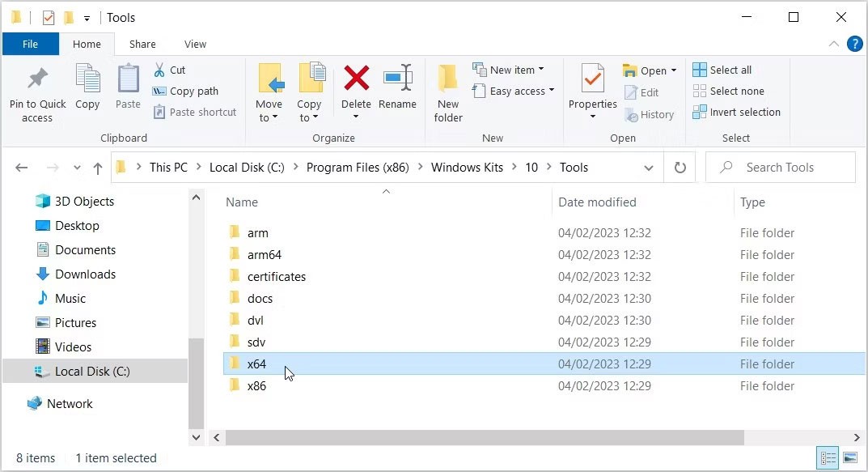Switch to large icons view in status bar
This screenshot has height=472, width=868.
(849, 458)
